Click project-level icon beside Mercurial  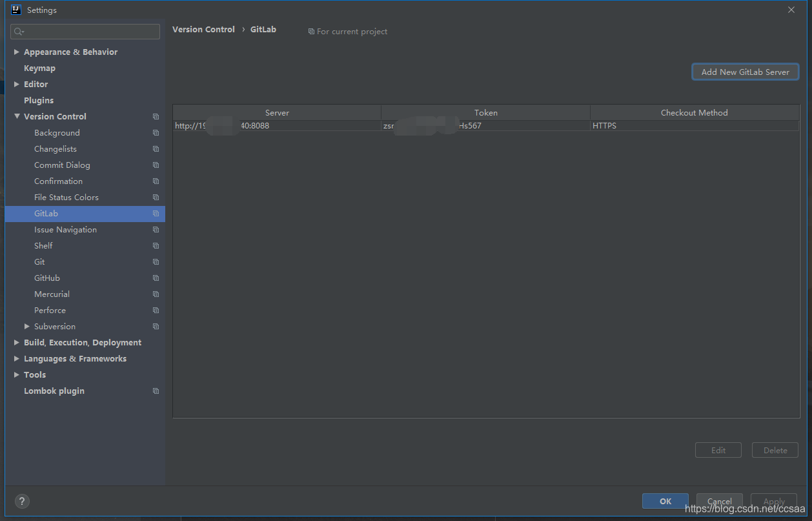click(x=156, y=294)
